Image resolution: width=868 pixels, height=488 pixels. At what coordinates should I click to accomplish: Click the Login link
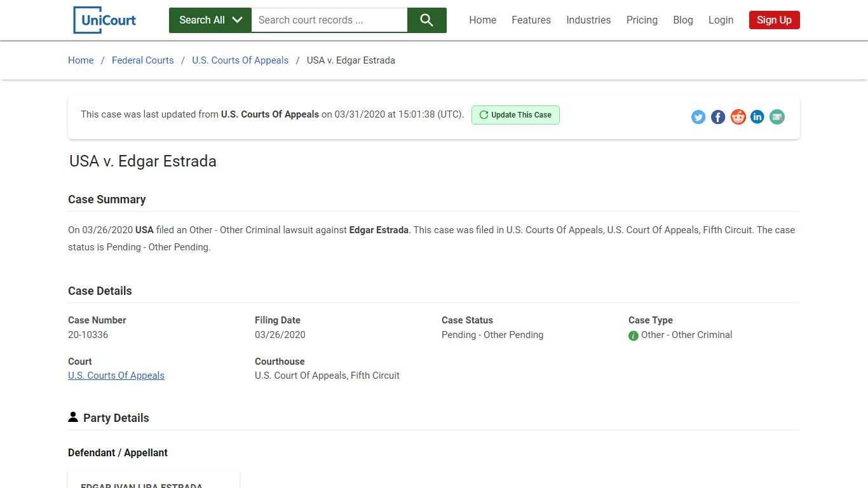[721, 20]
